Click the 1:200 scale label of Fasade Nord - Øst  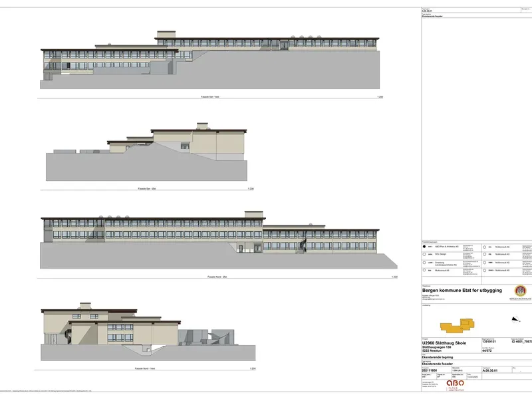tap(394, 277)
